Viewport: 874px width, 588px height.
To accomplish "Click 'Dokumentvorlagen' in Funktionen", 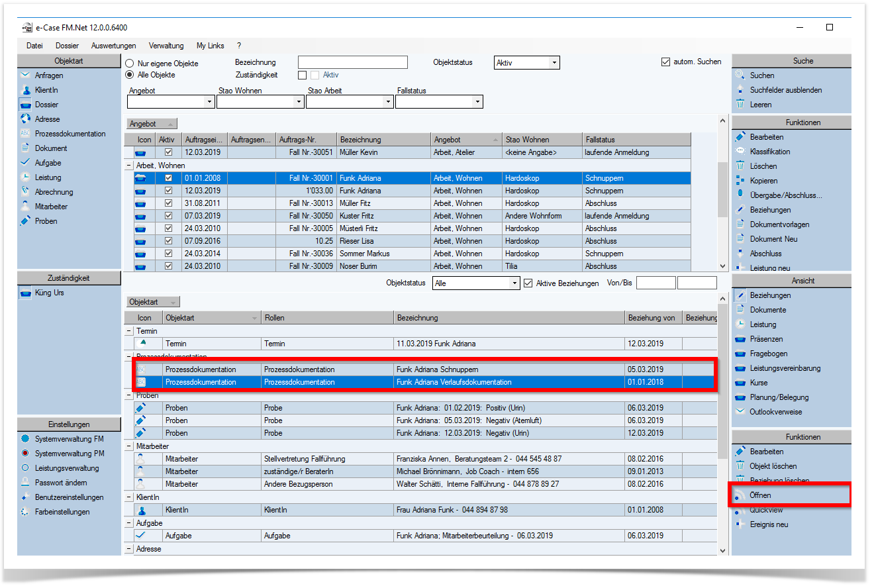I will tap(779, 224).
